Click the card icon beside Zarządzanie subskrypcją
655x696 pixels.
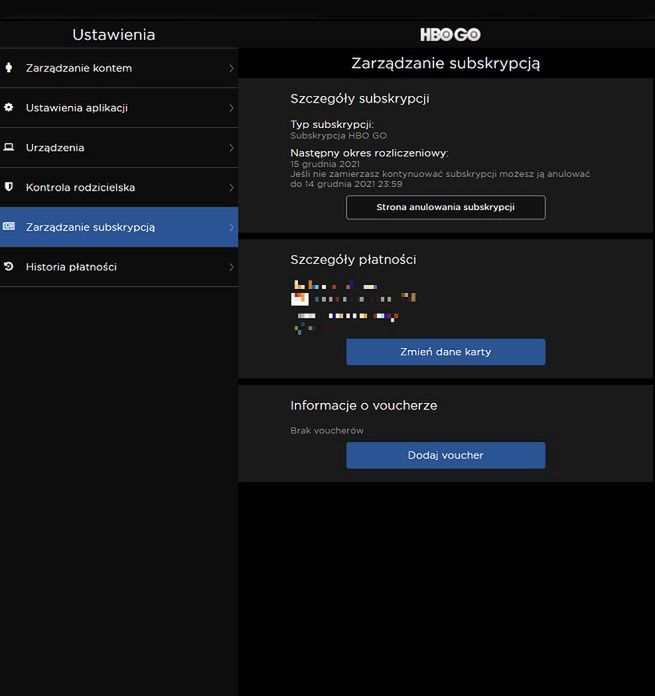coord(8,226)
